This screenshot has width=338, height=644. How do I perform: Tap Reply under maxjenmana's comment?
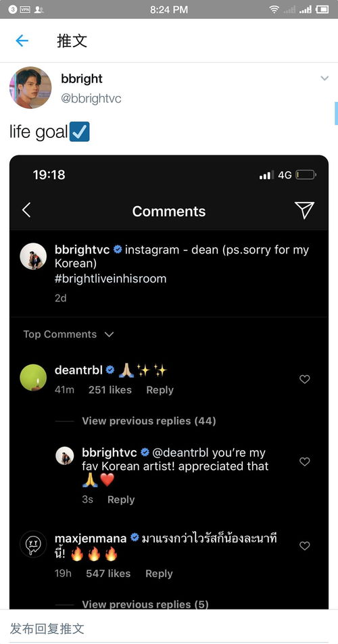[x=159, y=574]
